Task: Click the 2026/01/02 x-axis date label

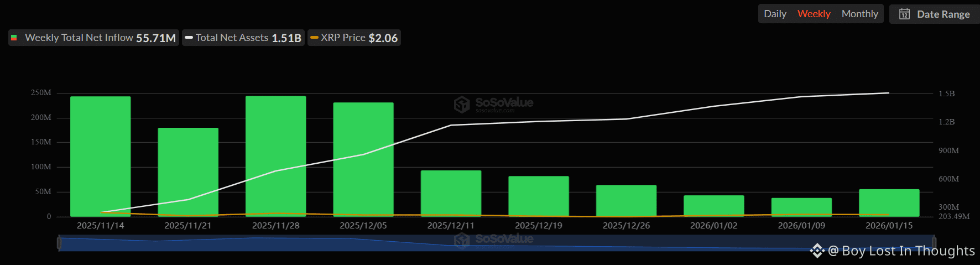Action: click(714, 226)
